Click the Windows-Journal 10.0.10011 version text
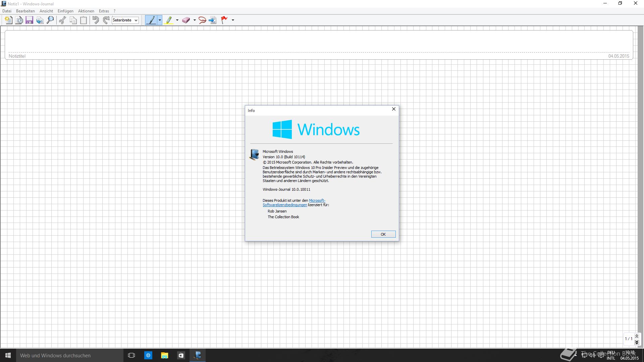Screen dimensions: 644x362 tap(286, 189)
